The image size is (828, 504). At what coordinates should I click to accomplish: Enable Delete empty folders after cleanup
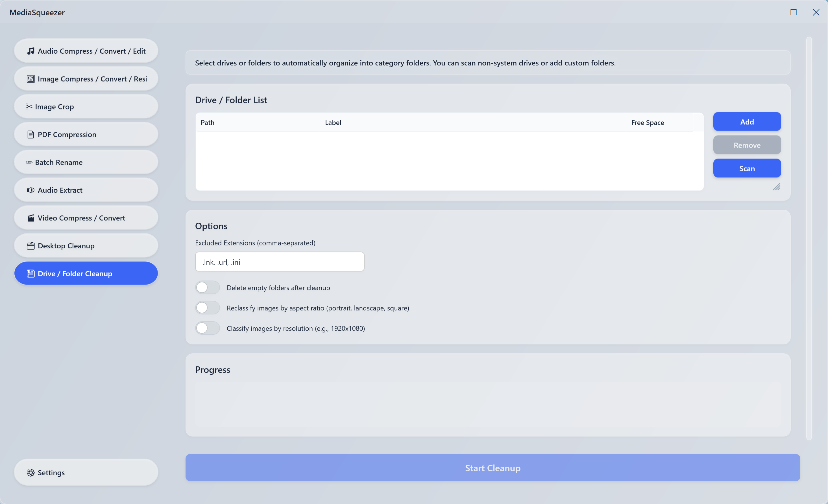coord(207,288)
